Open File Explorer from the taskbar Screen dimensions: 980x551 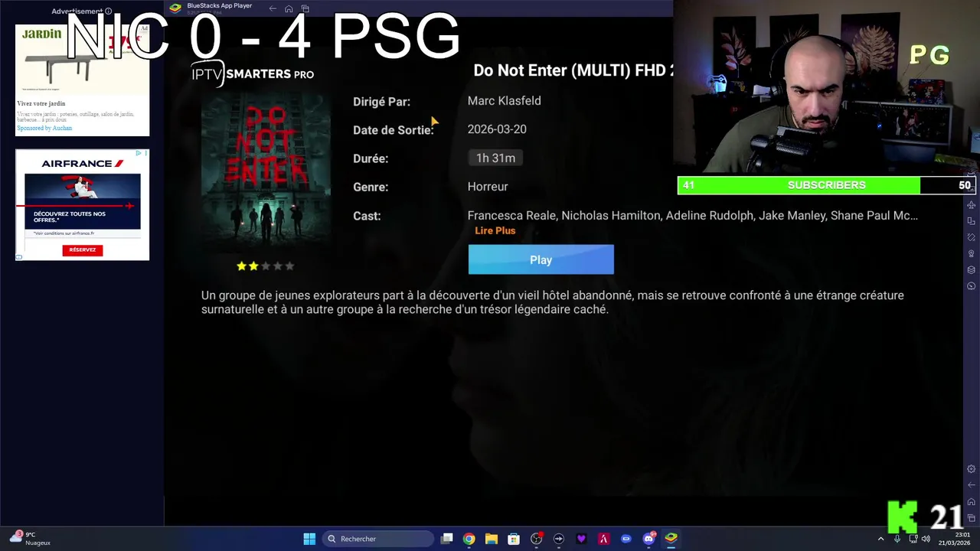tap(492, 539)
